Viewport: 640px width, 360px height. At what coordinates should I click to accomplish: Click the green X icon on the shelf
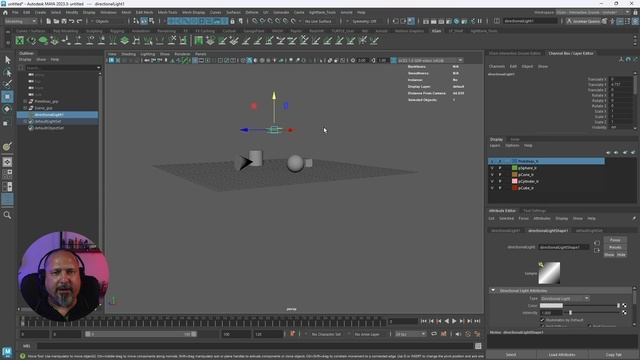pos(20,40)
